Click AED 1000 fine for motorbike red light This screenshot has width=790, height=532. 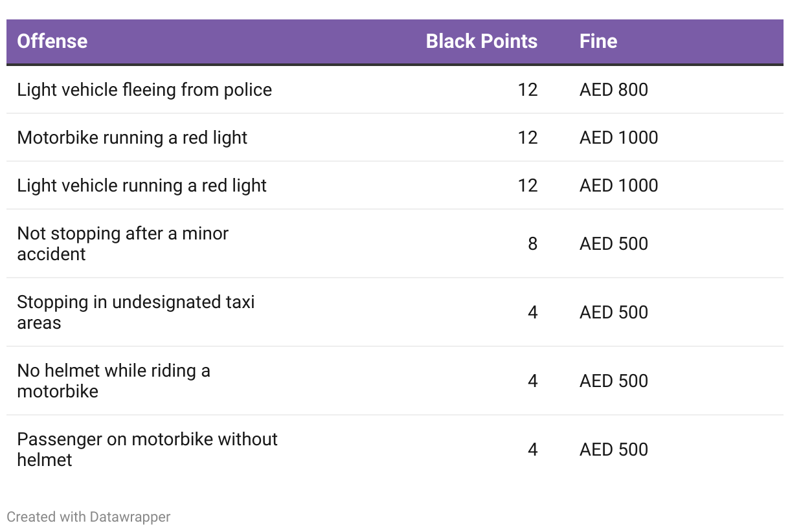[x=618, y=137]
